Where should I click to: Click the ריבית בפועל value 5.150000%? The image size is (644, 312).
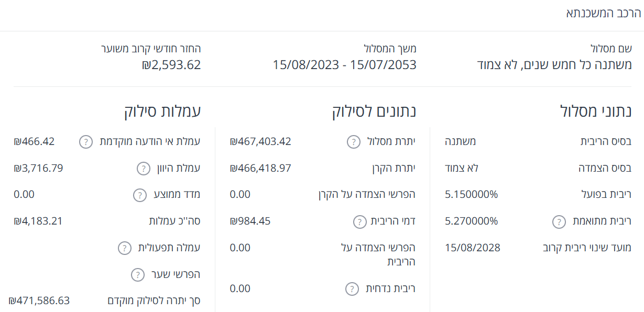click(472, 195)
